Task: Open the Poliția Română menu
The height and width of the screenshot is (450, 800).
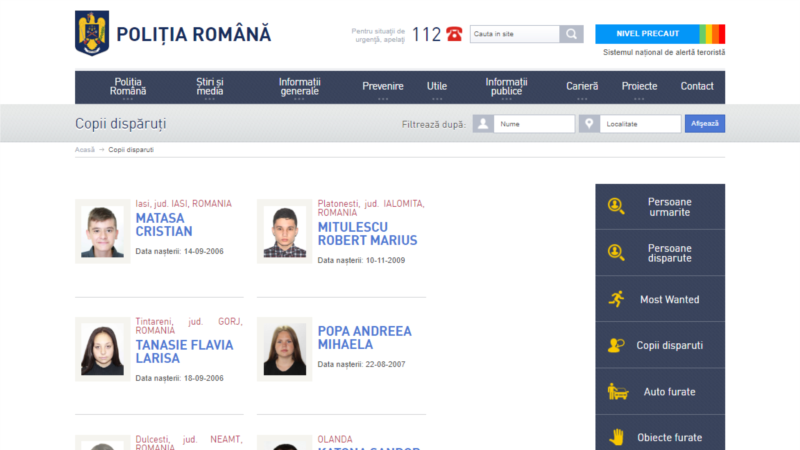Action: [128, 87]
